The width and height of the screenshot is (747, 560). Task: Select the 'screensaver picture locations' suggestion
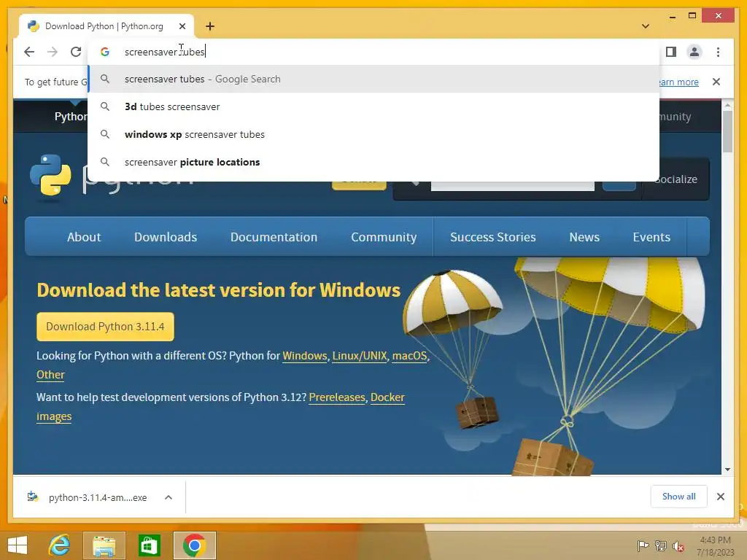coord(373,162)
